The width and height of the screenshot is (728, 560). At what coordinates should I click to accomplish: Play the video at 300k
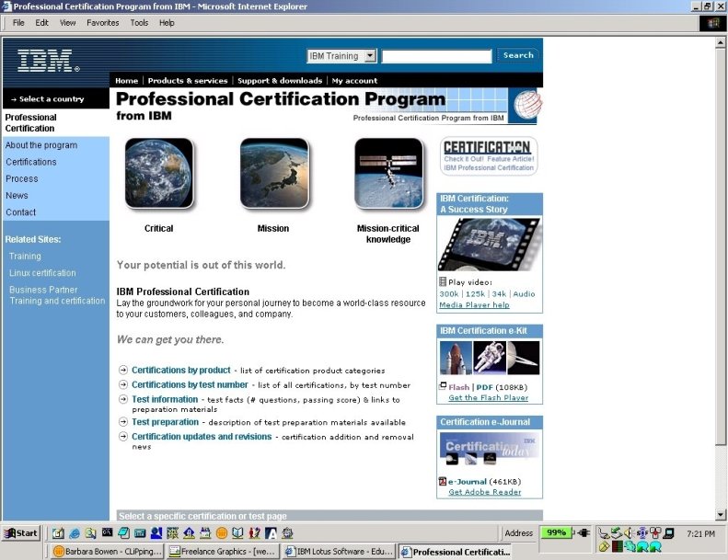[448, 293]
